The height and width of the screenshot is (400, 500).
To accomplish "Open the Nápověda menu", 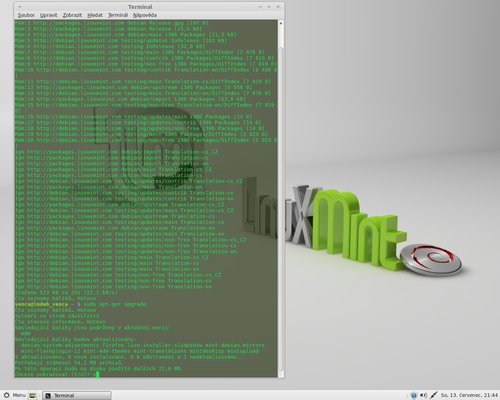I will pos(145,15).
